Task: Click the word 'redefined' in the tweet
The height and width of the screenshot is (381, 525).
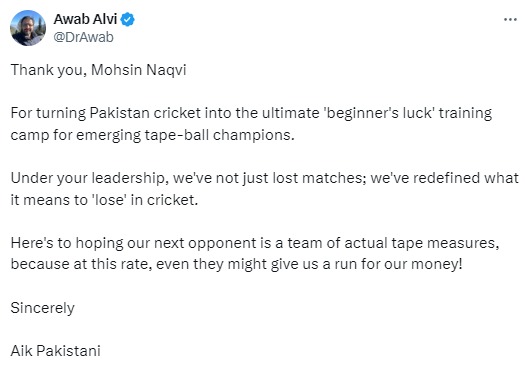Action: click(442, 178)
